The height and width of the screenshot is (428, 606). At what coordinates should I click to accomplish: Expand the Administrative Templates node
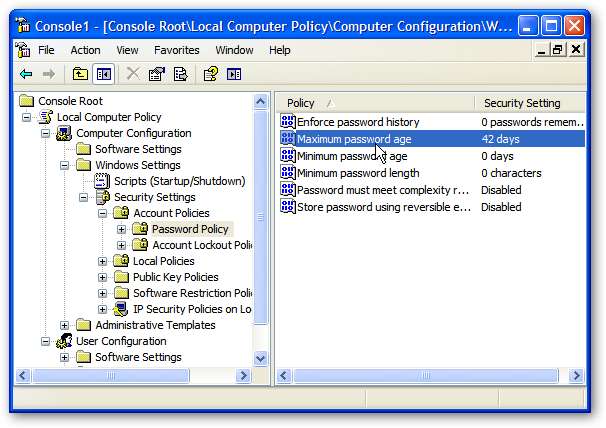(x=65, y=325)
